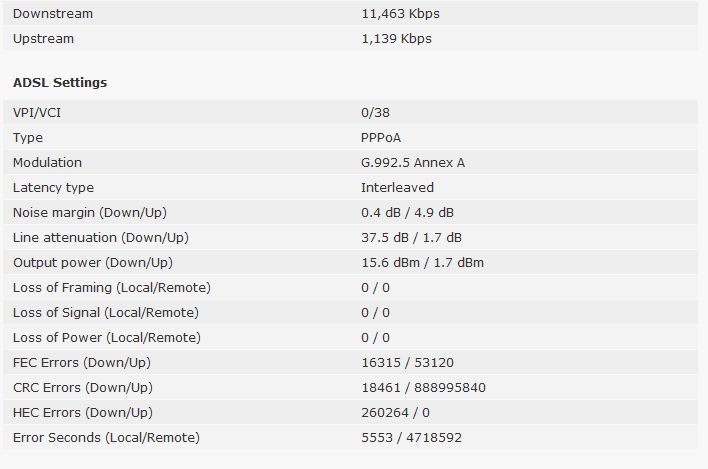The height and width of the screenshot is (469, 708).
Task: Click noise margin value 0.4 dB / 4.9 dB
Action: (407, 213)
